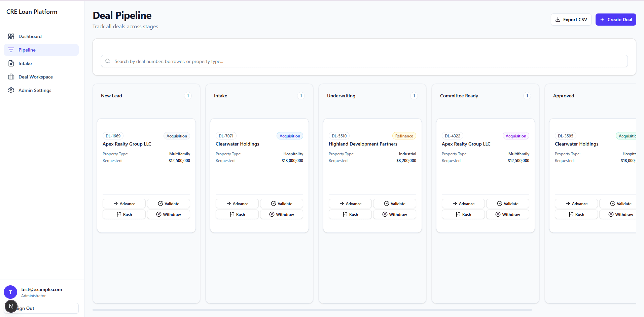This screenshot has height=317, width=644.
Task: Rush deal DL-7071
Action: point(237,214)
